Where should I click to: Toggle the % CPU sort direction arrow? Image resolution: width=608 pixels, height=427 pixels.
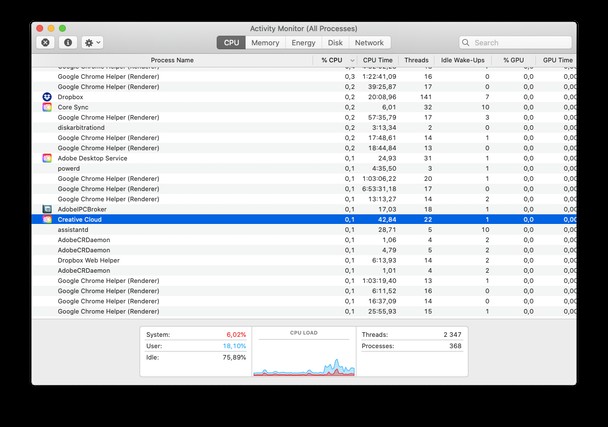(x=352, y=61)
